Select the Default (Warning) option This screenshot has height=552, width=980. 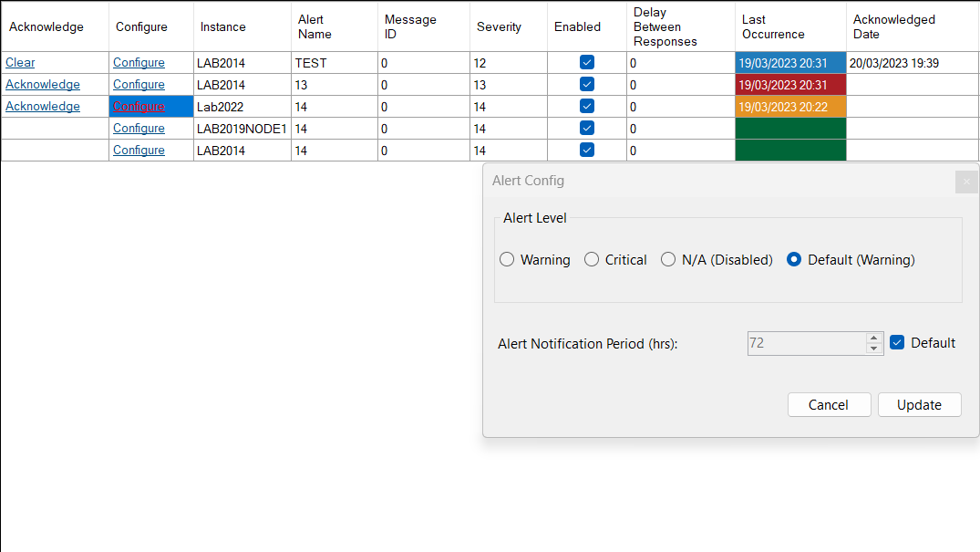tap(793, 259)
